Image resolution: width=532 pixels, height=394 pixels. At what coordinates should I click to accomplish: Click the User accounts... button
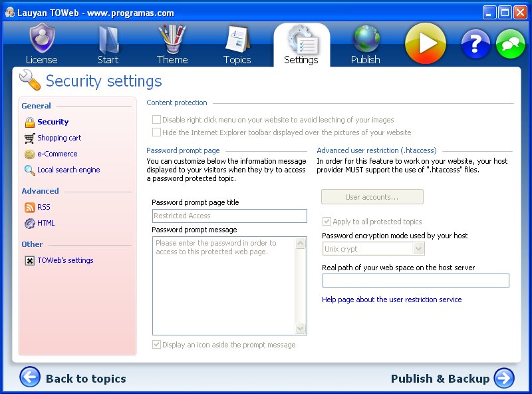tap(372, 197)
